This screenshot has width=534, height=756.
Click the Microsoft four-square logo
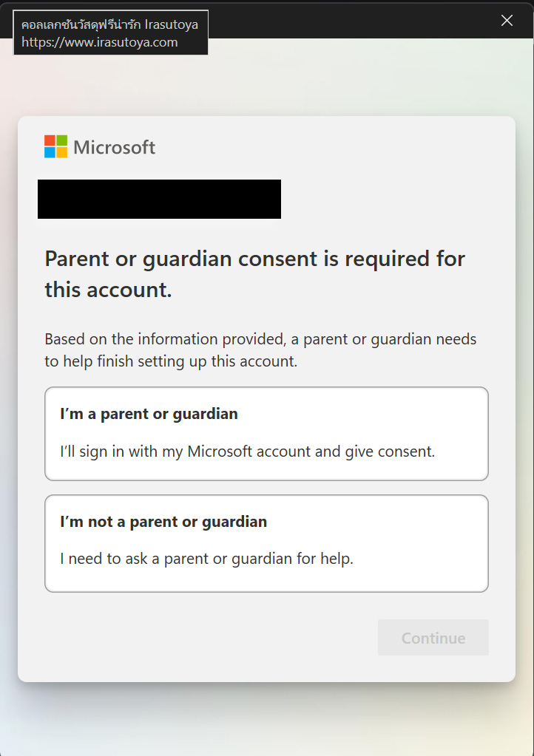55,146
